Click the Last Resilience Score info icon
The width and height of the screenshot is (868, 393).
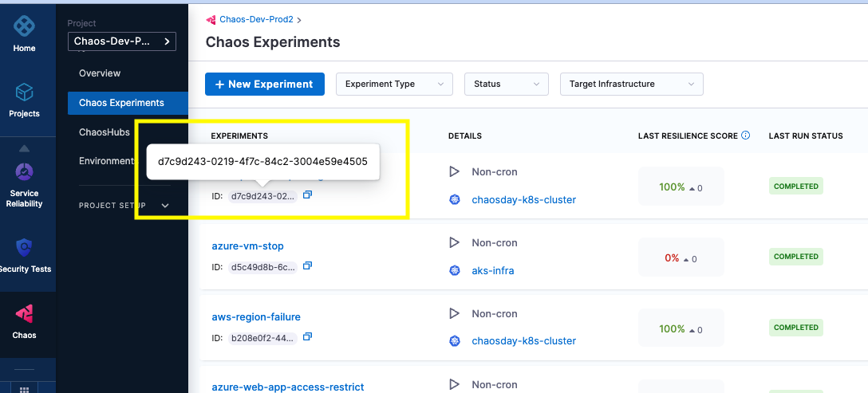click(x=746, y=136)
